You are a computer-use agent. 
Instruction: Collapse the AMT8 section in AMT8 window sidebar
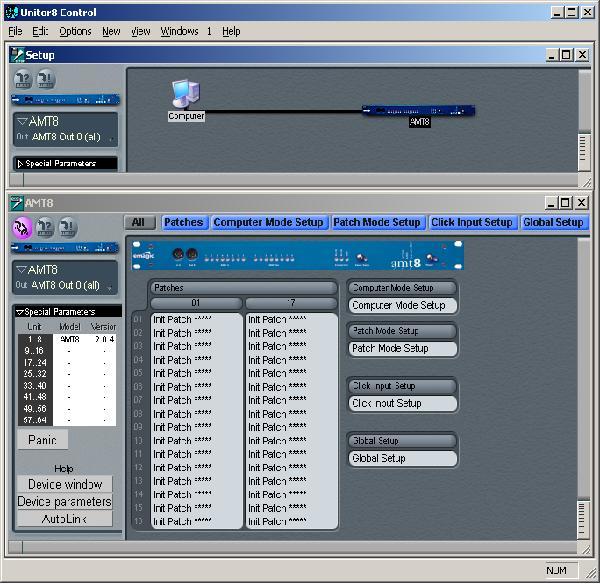(21, 270)
